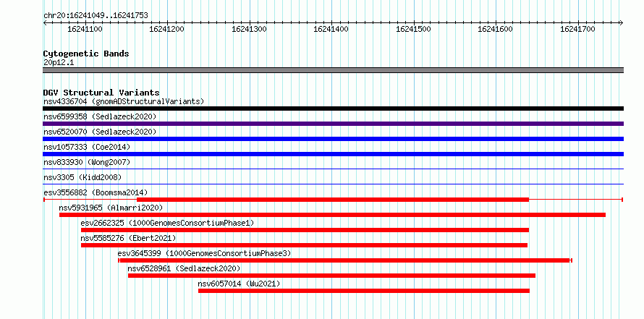Screen dimensions: 644x319
Task: Click the left arrow of the ruler
Action: click(45, 23)
